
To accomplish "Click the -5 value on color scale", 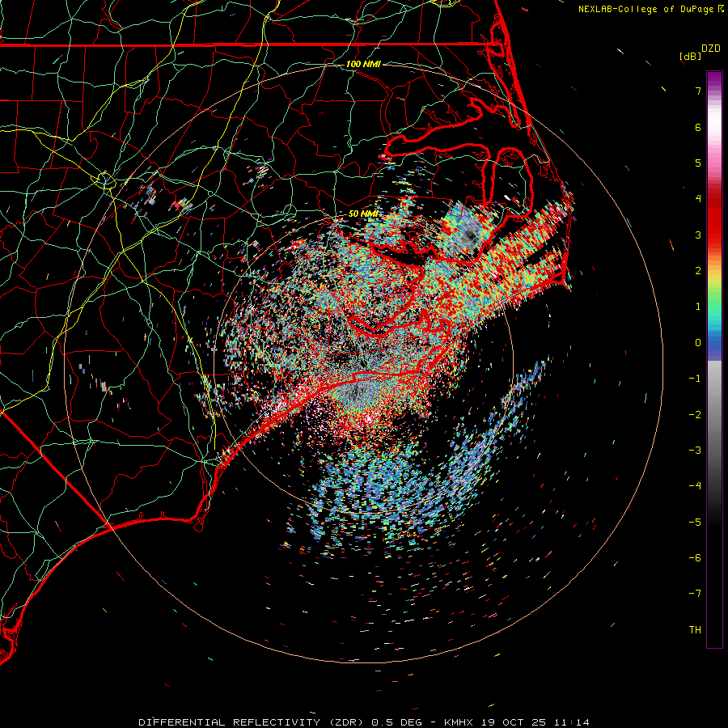I will tap(695, 523).
